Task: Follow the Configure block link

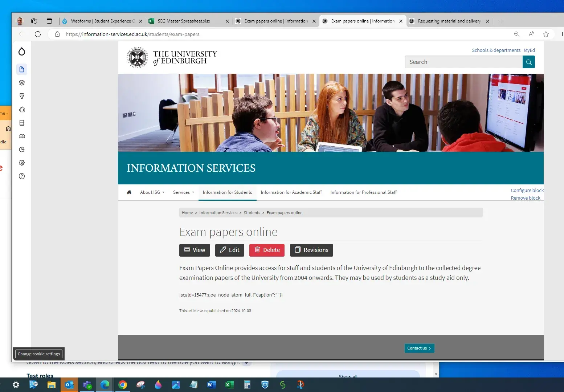Action: (527, 190)
